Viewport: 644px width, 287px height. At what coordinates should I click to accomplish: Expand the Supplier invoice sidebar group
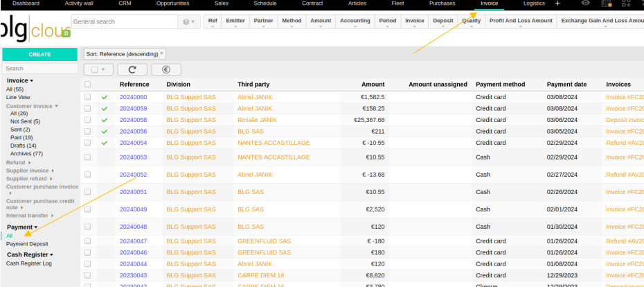pyautogui.click(x=30, y=171)
